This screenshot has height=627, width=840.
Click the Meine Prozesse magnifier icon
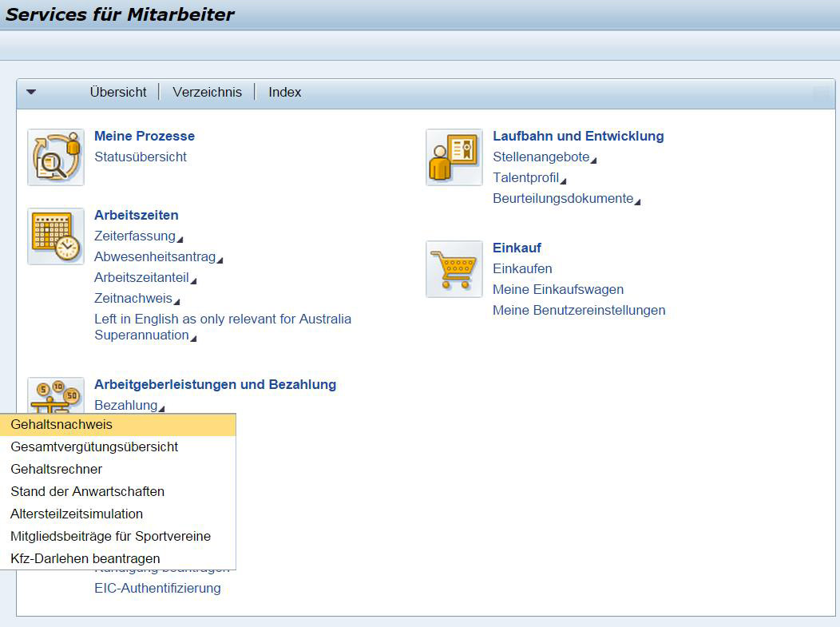coord(56,157)
